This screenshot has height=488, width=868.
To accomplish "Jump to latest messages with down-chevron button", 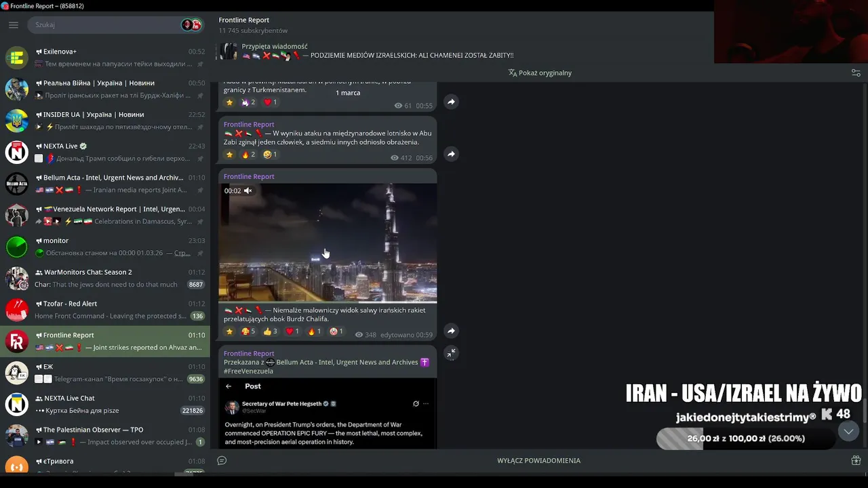I will (x=848, y=431).
